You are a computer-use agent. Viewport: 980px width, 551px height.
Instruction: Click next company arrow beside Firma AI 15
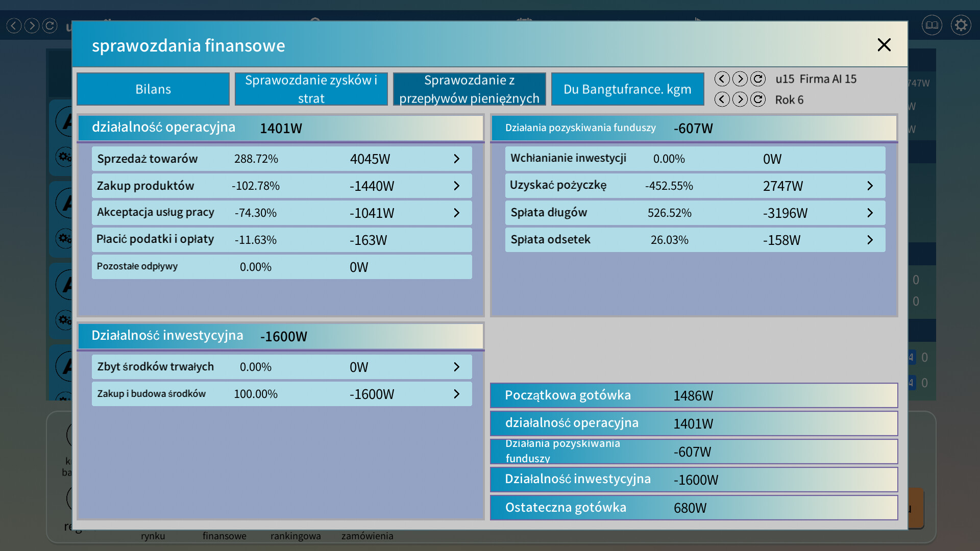click(740, 79)
